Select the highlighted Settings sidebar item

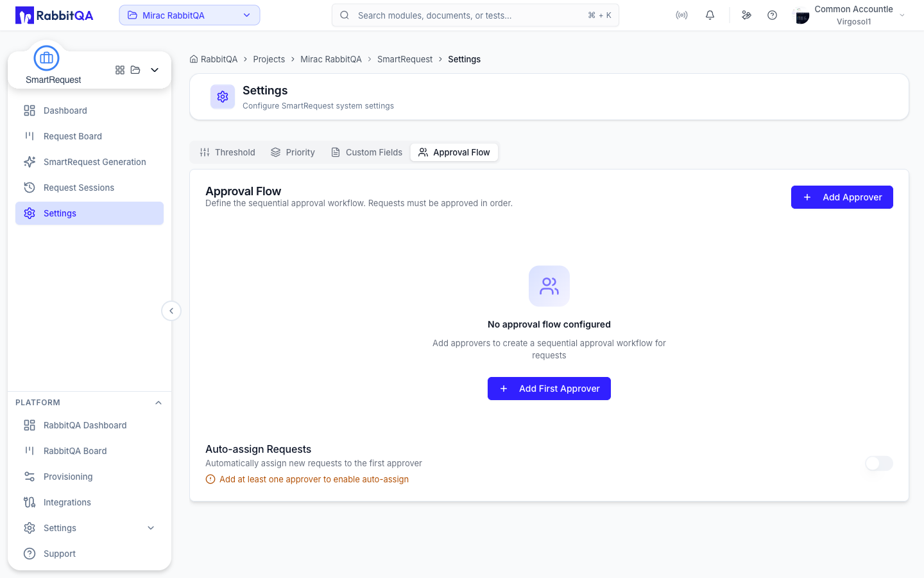[89, 213]
